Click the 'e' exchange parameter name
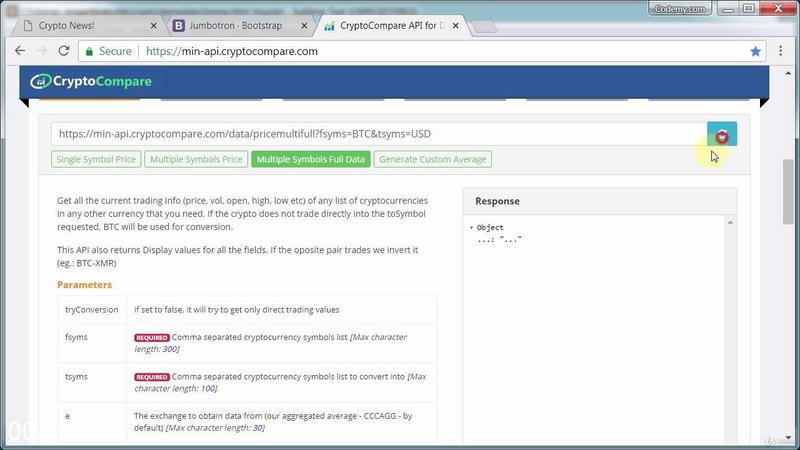 67,416
